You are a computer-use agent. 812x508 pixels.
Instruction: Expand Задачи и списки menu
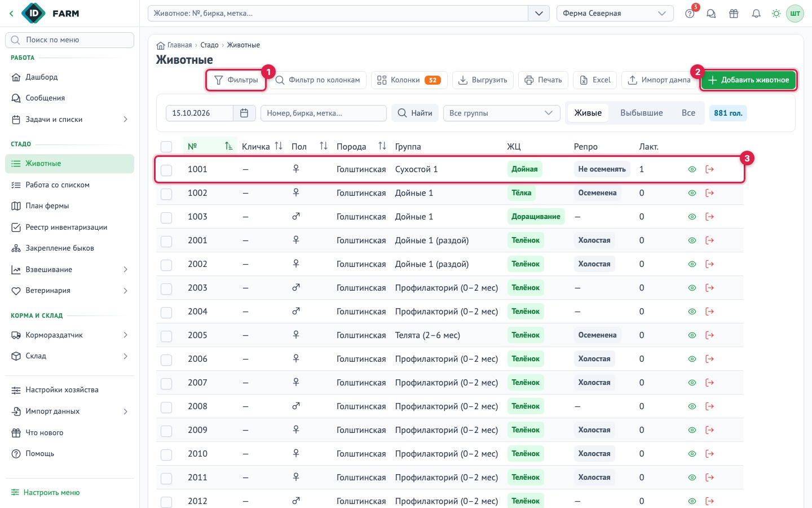(x=69, y=120)
